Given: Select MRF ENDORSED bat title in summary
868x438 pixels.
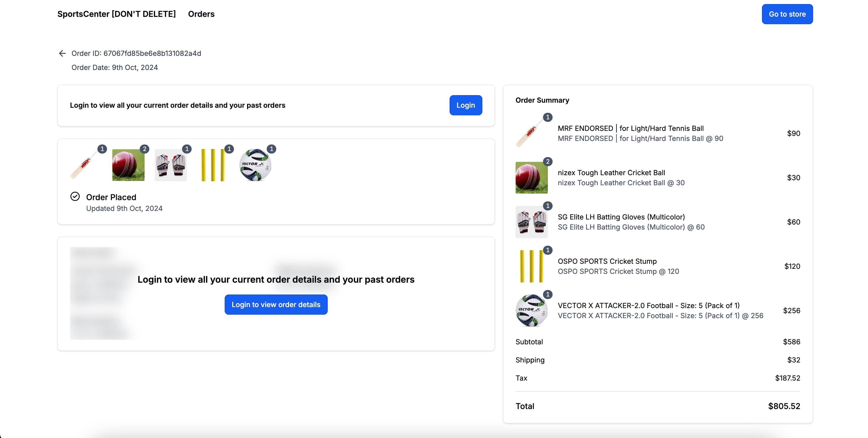Looking at the screenshot, I should click(630, 128).
